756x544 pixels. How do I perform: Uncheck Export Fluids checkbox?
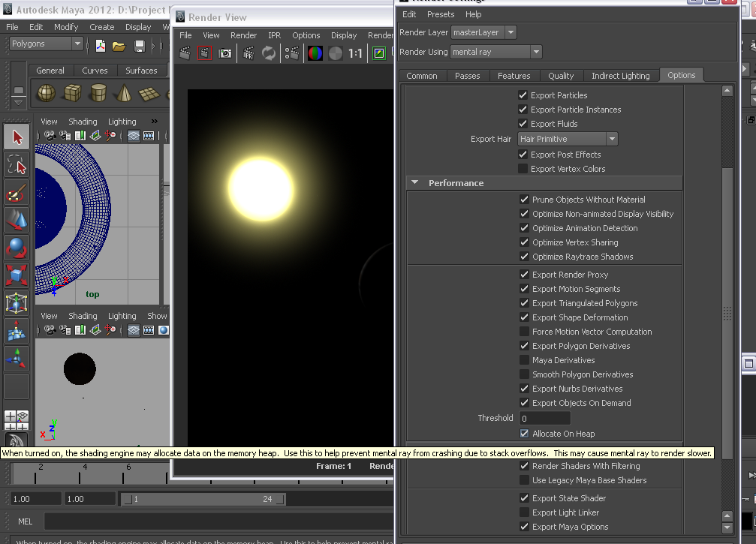(523, 123)
